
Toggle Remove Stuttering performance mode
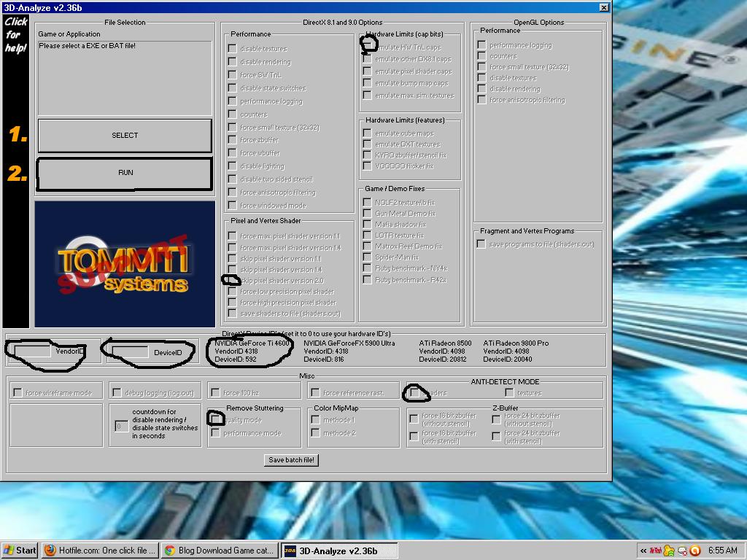pos(216,433)
